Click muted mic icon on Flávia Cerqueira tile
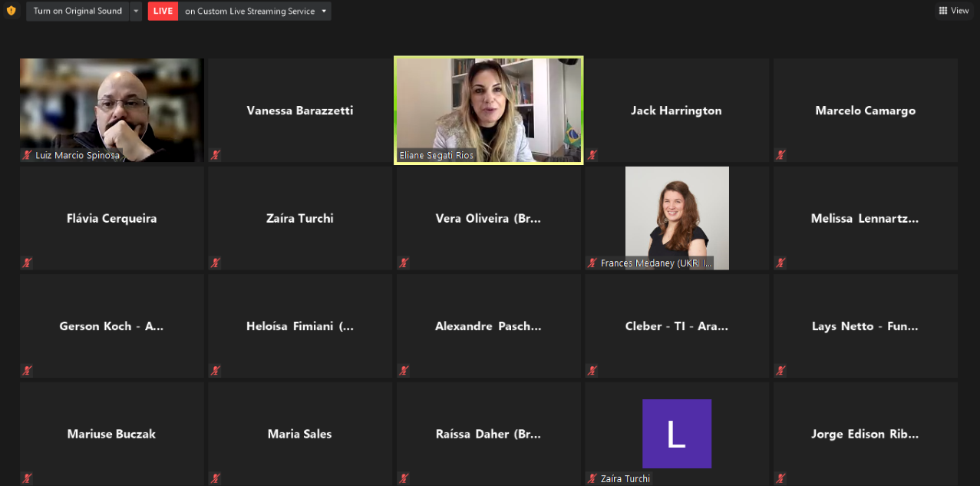The width and height of the screenshot is (980, 486). pyautogui.click(x=27, y=263)
